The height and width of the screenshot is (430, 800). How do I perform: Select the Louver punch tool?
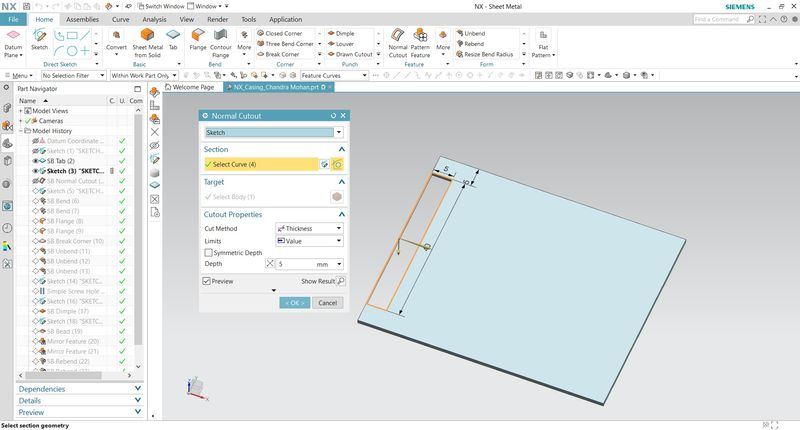(341, 44)
